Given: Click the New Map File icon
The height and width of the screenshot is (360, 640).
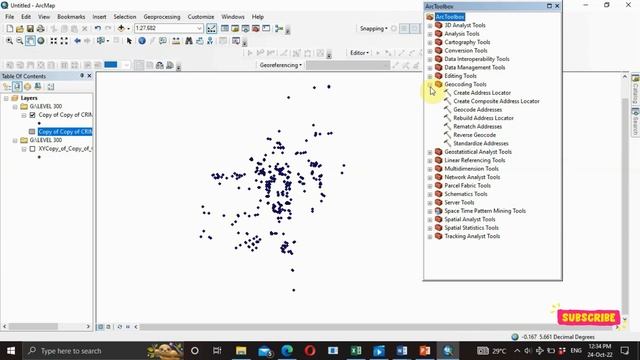Looking at the screenshot, I should 9,29.
